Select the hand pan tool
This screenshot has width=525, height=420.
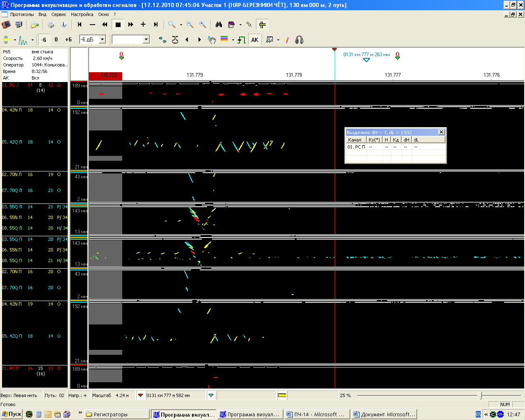pyautogui.click(x=212, y=40)
